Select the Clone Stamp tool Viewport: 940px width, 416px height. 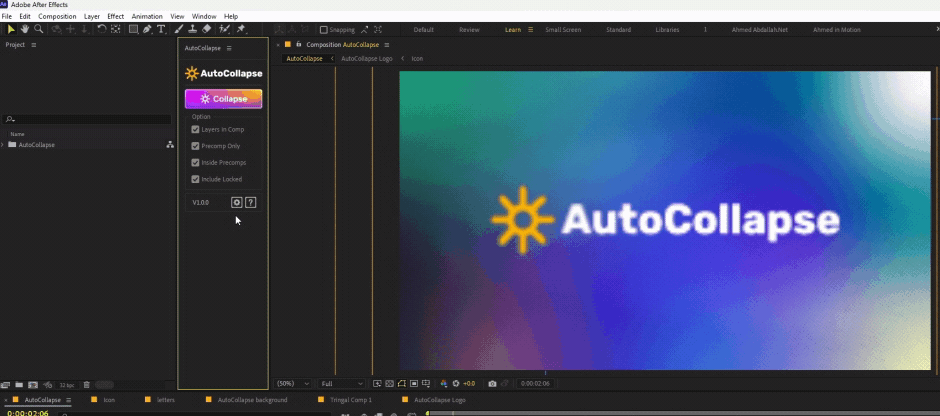coord(192,29)
